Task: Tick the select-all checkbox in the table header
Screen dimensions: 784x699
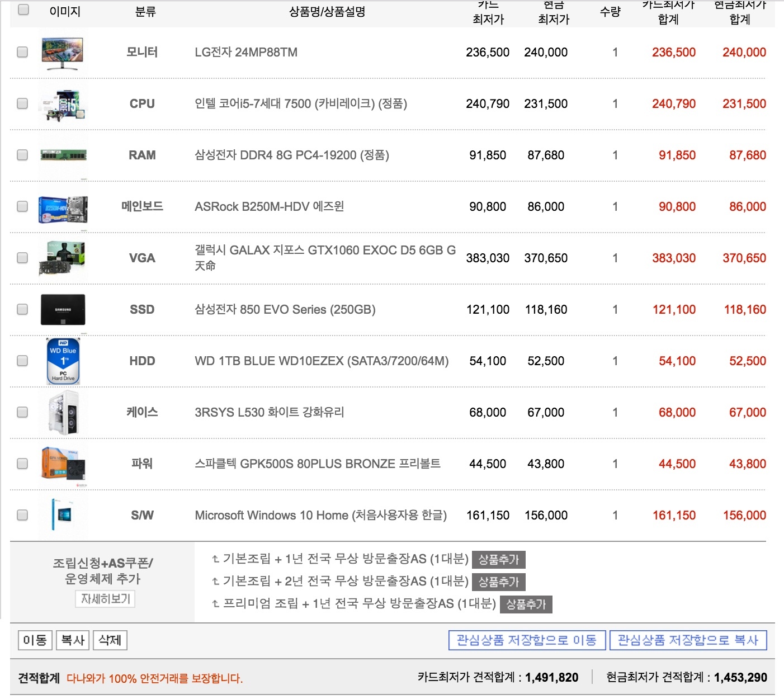Action: click(x=23, y=10)
